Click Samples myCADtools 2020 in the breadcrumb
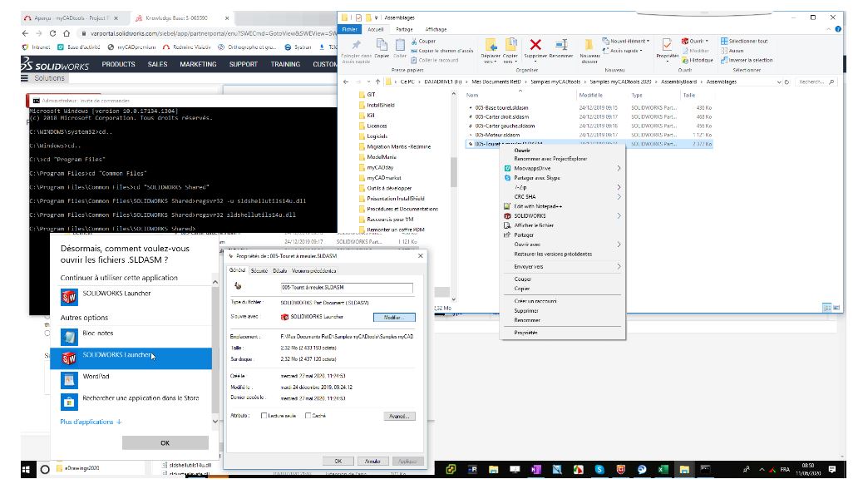 (x=620, y=82)
